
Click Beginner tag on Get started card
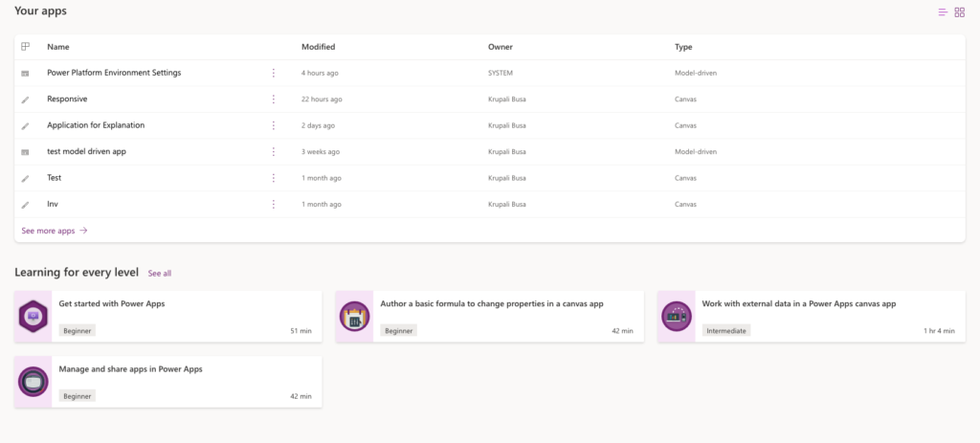click(x=78, y=330)
